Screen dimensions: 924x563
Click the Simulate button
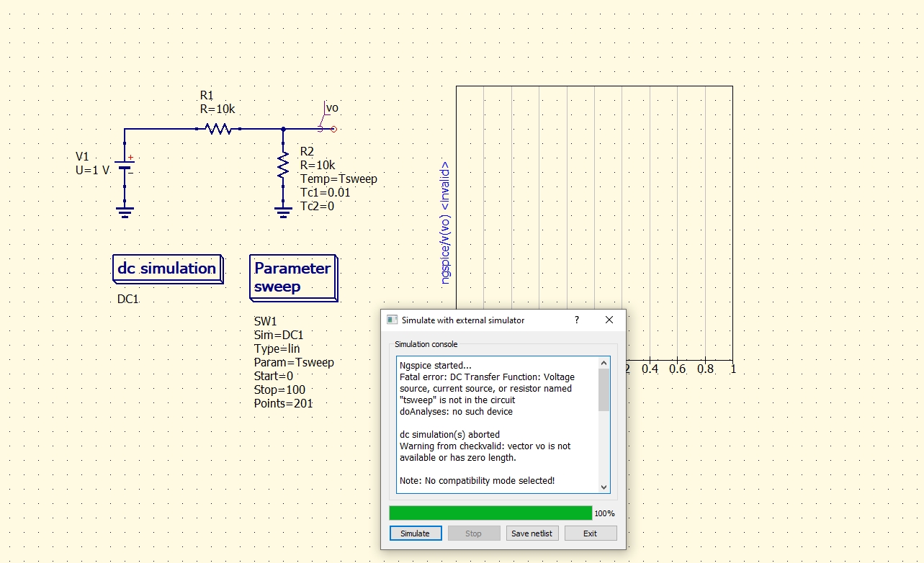click(415, 533)
